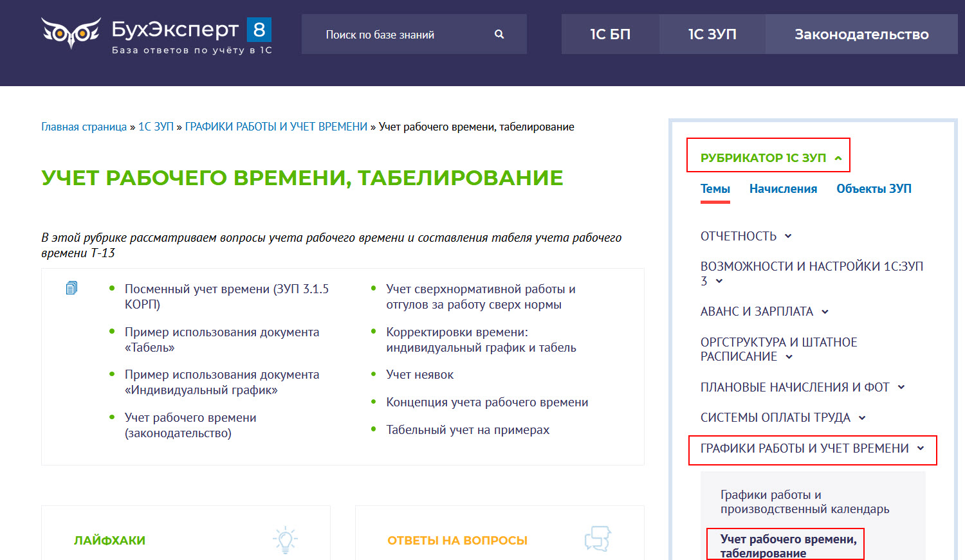Collapse ГРАФИКИ РАБОТЫ И УЧЕТ ВРЕМЕНИ category

813,449
